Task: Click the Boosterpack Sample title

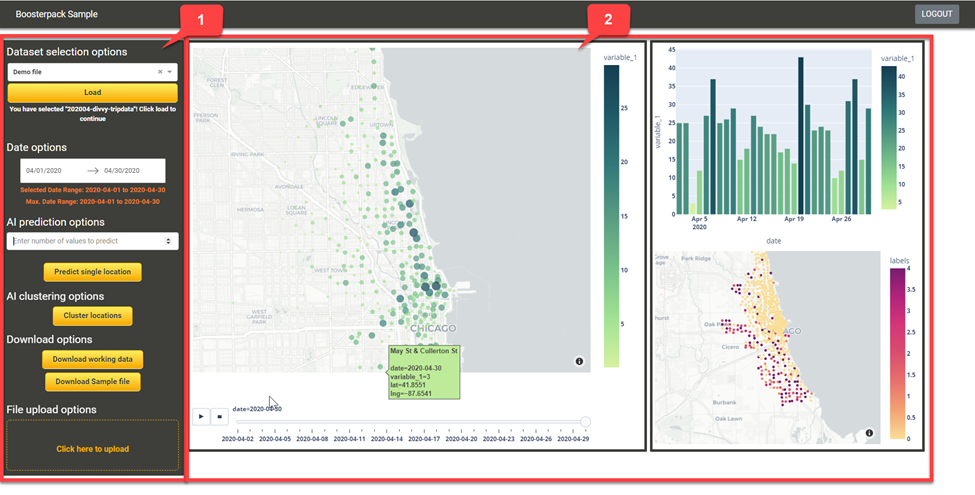Action: pyautogui.click(x=57, y=15)
